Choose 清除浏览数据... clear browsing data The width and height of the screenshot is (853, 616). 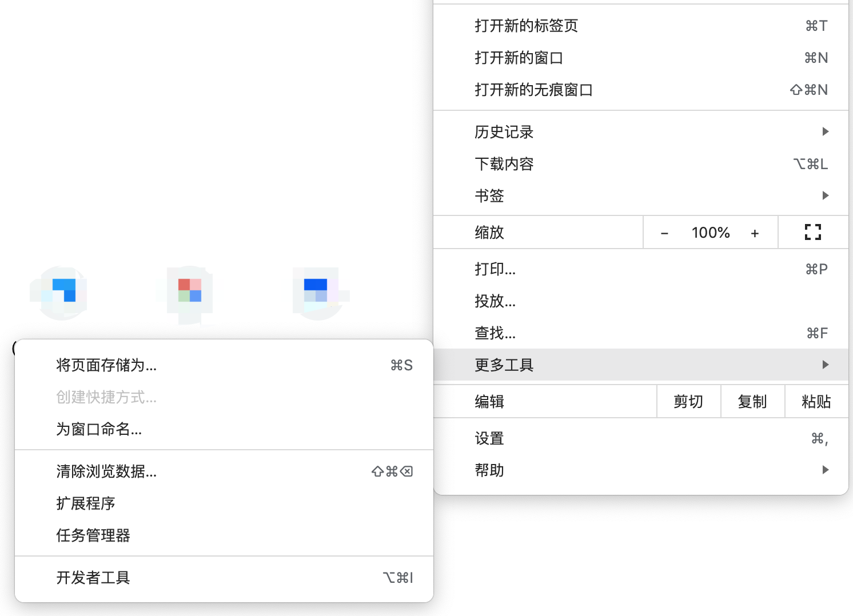224,471
